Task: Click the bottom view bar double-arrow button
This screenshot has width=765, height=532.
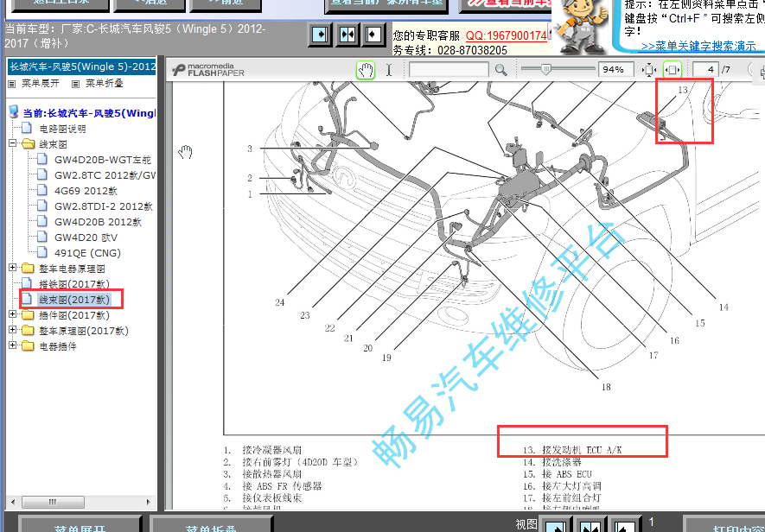Action: pos(590,526)
